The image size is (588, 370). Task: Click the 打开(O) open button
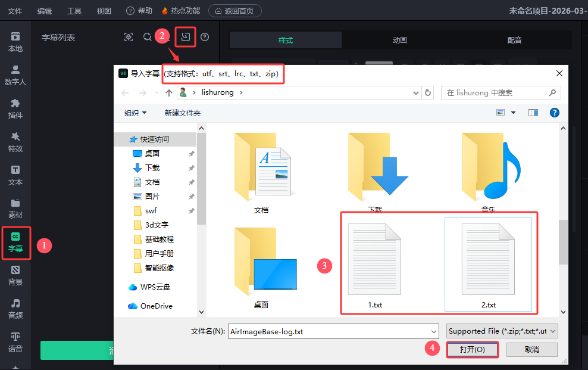point(473,349)
